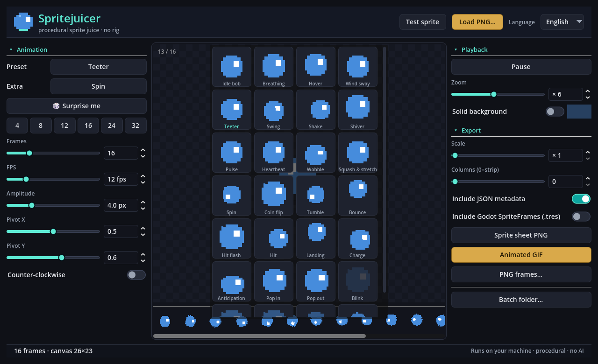This screenshot has width=598, height=364.
Task: Choose the Anticipation preset
Action: [x=231, y=281]
